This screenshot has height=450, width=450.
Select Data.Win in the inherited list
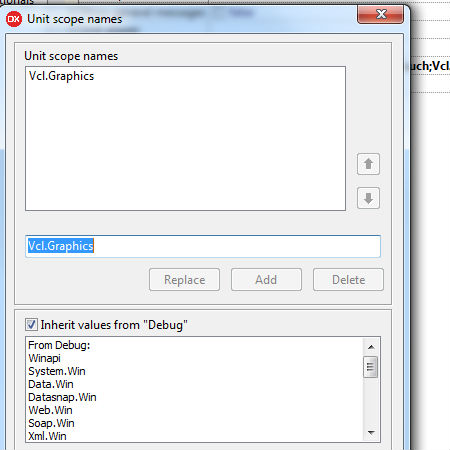[51, 384]
